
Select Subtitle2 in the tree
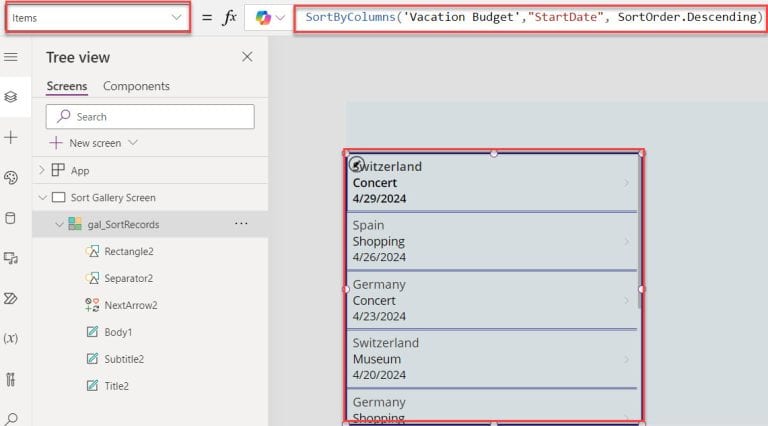[x=124, y=359]
